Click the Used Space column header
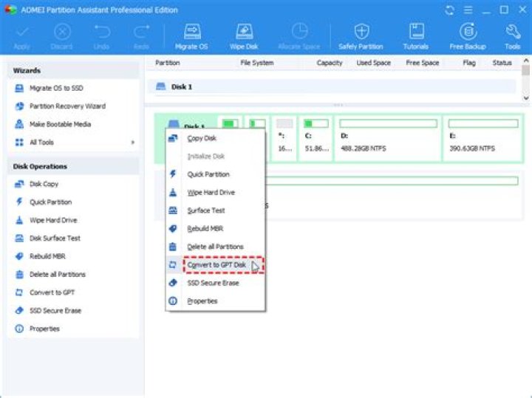 (x=374, y=63)
